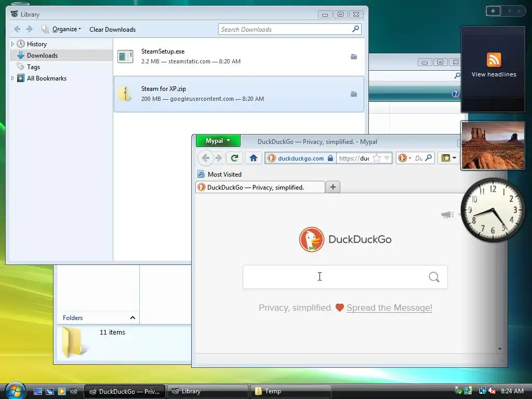Image resolution: width=532 pixels, height=399 pixels.
Task: Launch Windows Media Player from Quick Launch
Action: (x=61, y=391)
